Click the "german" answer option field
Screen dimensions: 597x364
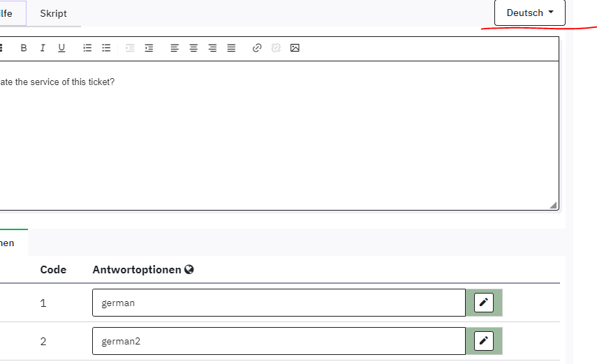(278, 303)
